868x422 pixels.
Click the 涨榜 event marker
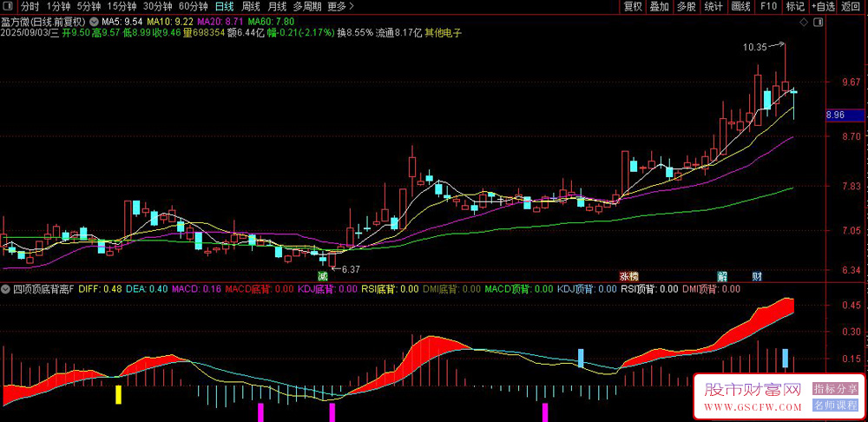point(628,275)
